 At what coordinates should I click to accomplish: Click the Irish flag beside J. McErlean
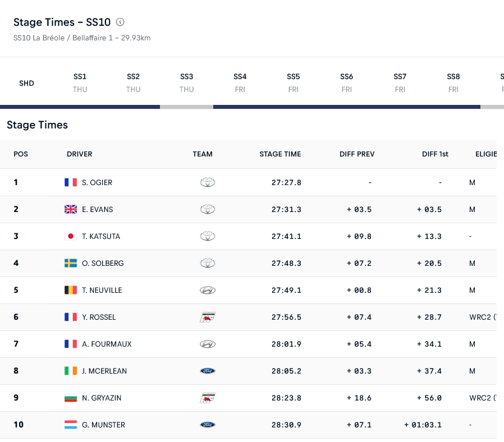point(71,371)
